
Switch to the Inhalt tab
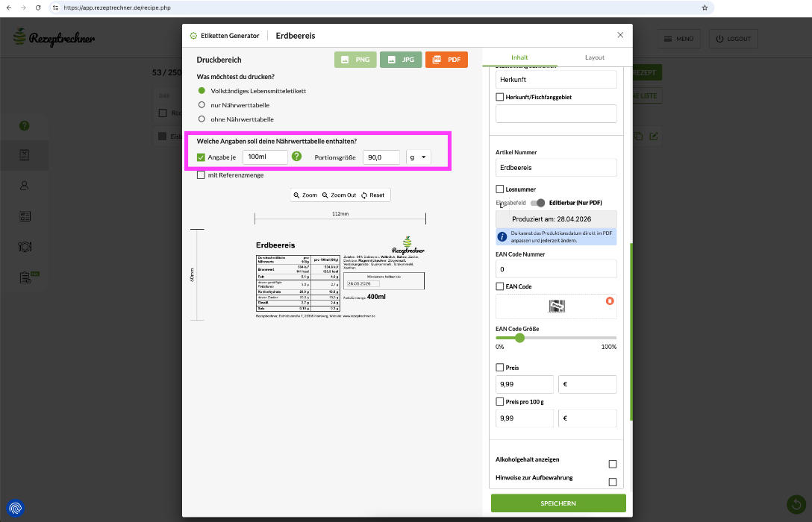pyautogui.click(x=519, y=57)
